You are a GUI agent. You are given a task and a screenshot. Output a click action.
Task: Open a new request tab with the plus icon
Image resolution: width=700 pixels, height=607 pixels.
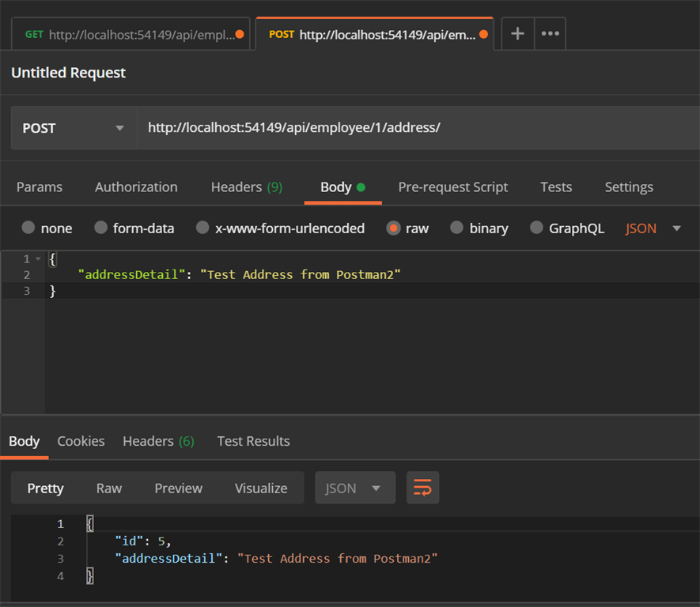517,33
